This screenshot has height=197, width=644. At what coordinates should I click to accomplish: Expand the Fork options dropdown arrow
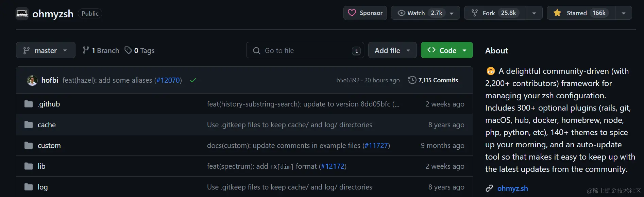click(534, 13)
